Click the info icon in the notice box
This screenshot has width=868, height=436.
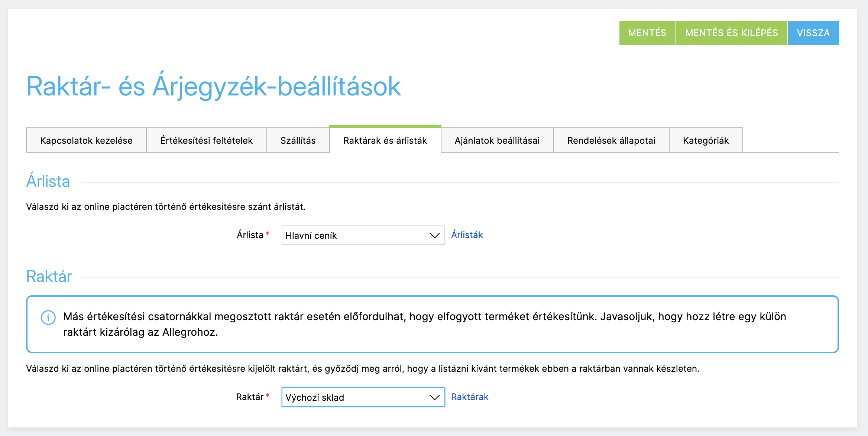pos(48,318)
